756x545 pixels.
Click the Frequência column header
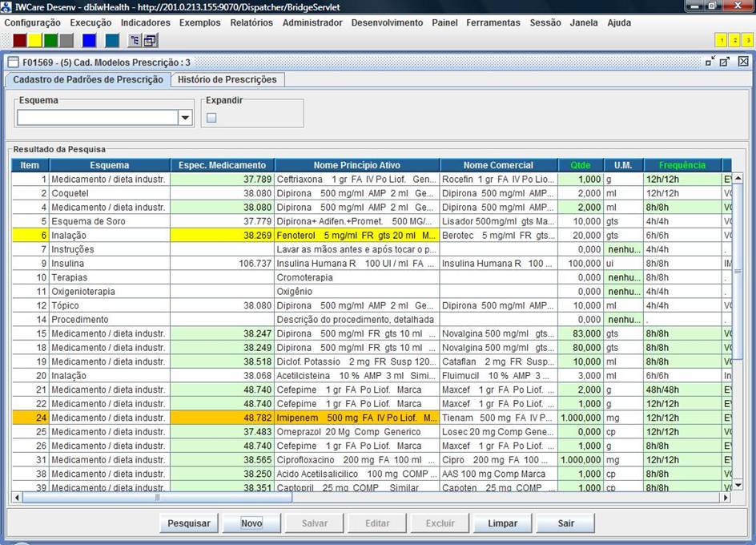click(682, 165)
